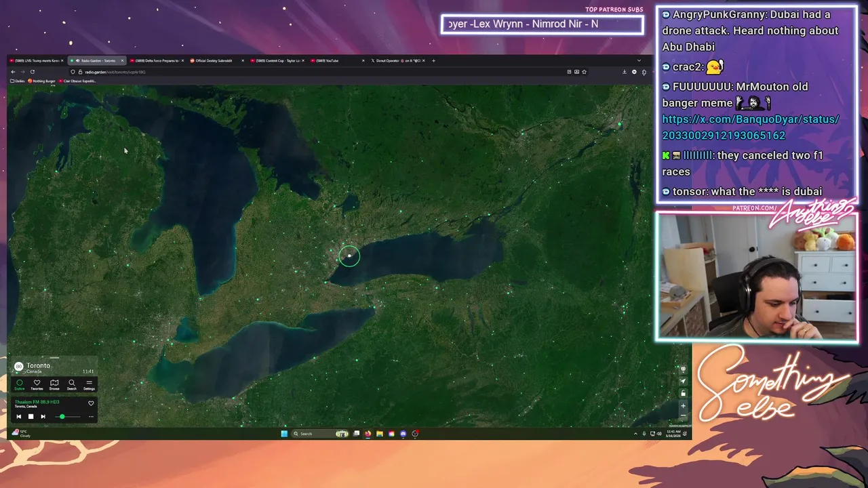Image resolution: width=868 pixels, height=488 pixels.
Task: Switch to Content Cop - Taylor tab
Action: tap(277, 61)
